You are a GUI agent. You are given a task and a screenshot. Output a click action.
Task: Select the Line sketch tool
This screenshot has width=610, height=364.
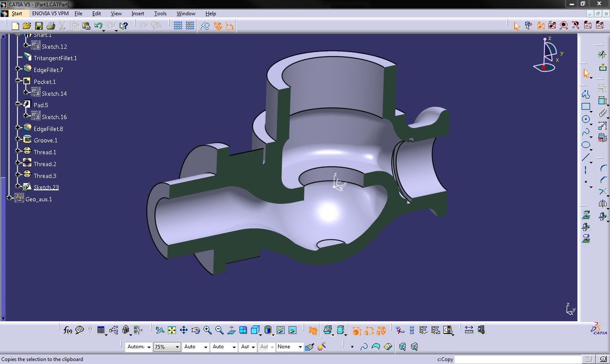[586, 157]
